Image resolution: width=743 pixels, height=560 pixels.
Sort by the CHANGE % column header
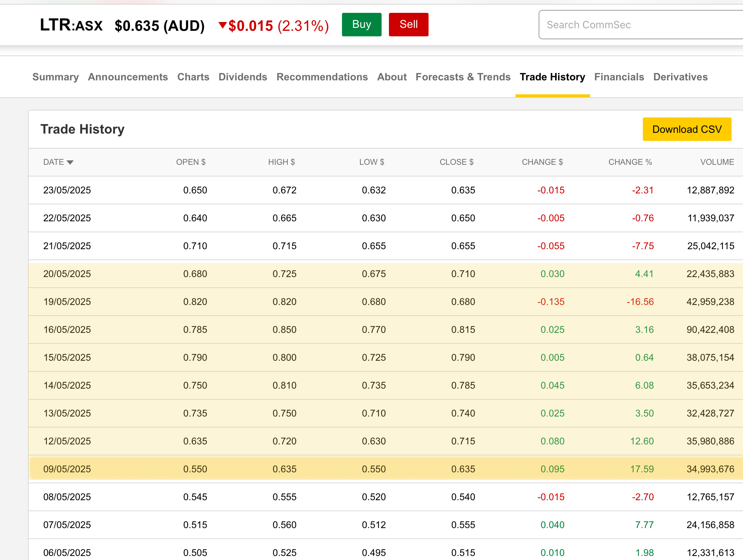630,162
